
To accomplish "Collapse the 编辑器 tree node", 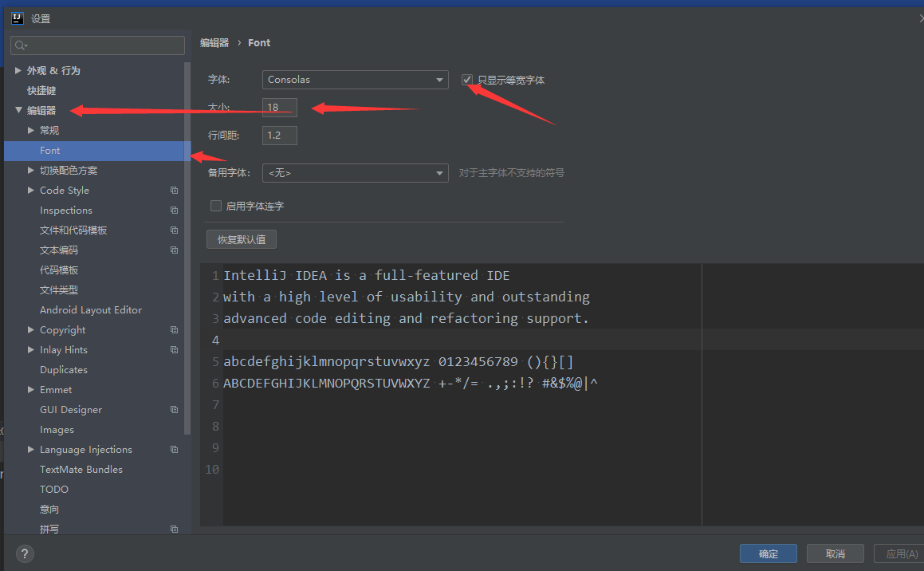I will pos(18,111).
